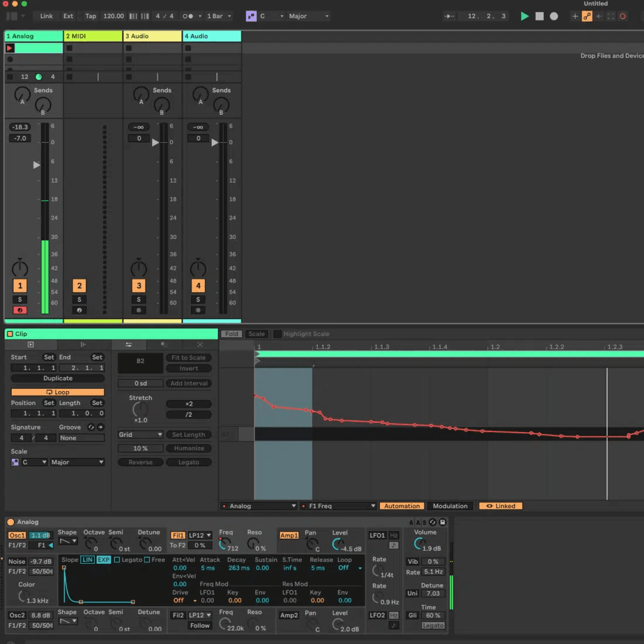Click the 1 Analog track pan knob
The width and height of the screenshot is (644, 644).
click(x=20, y=269)
